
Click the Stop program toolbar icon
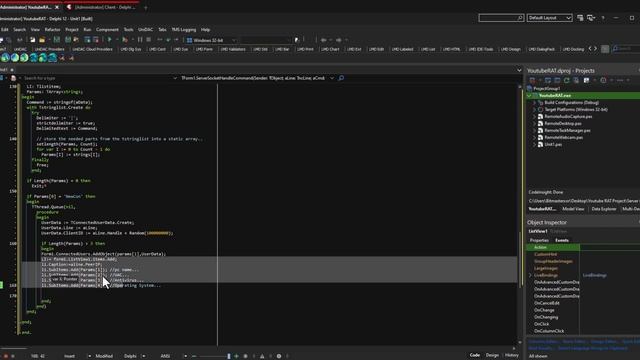(x=149, y=40)
